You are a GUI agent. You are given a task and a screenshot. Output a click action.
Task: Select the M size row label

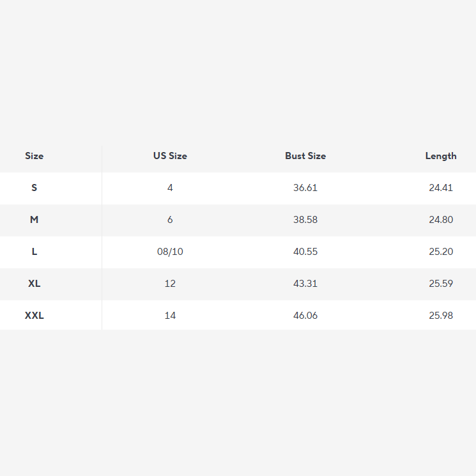pos(35,220)
